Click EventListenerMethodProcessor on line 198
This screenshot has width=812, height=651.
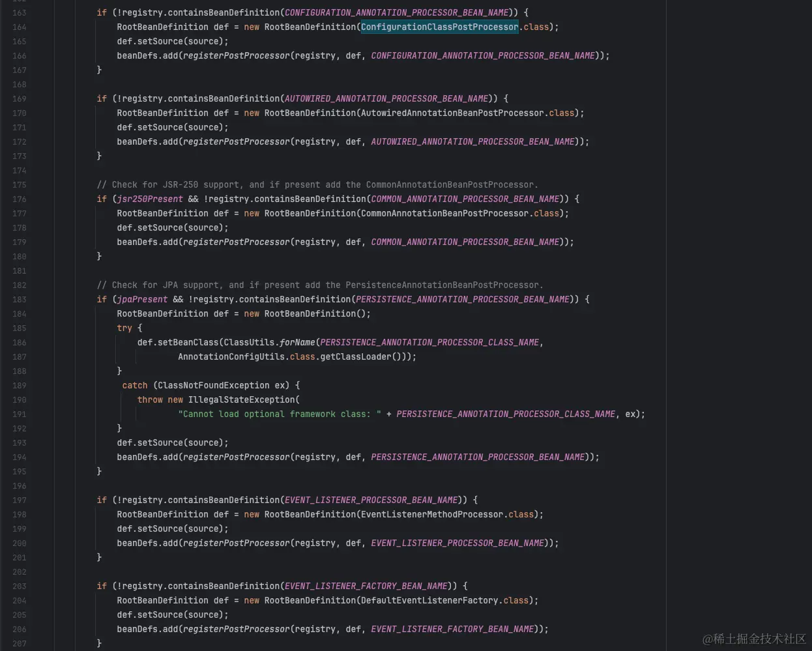(432, 514)
